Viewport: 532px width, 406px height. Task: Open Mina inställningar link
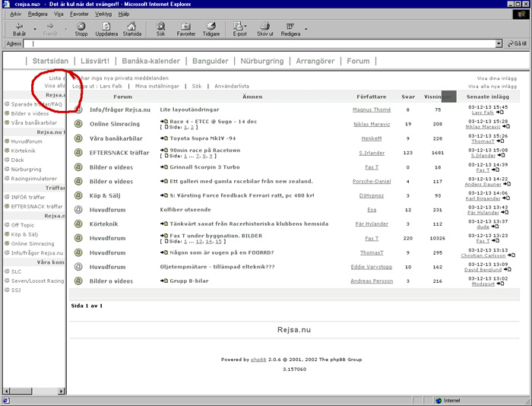click(x=157, y=86)
